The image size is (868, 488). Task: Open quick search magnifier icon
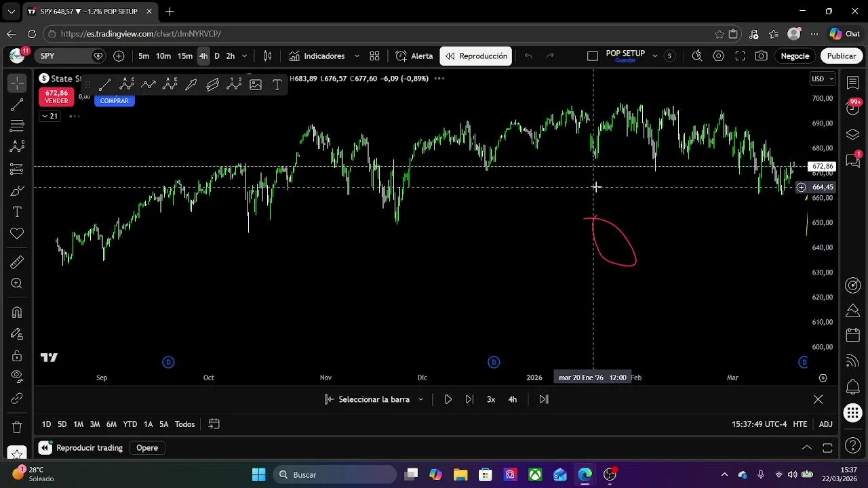697,56
